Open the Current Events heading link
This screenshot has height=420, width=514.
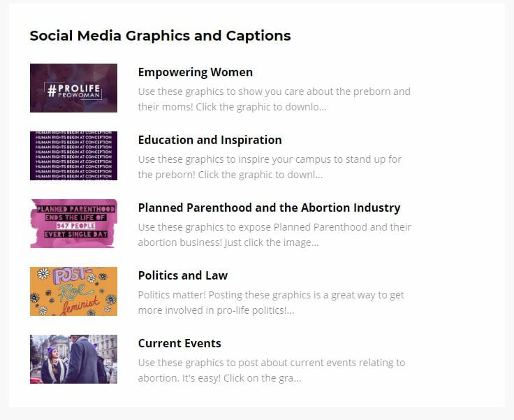click(179, 343)
